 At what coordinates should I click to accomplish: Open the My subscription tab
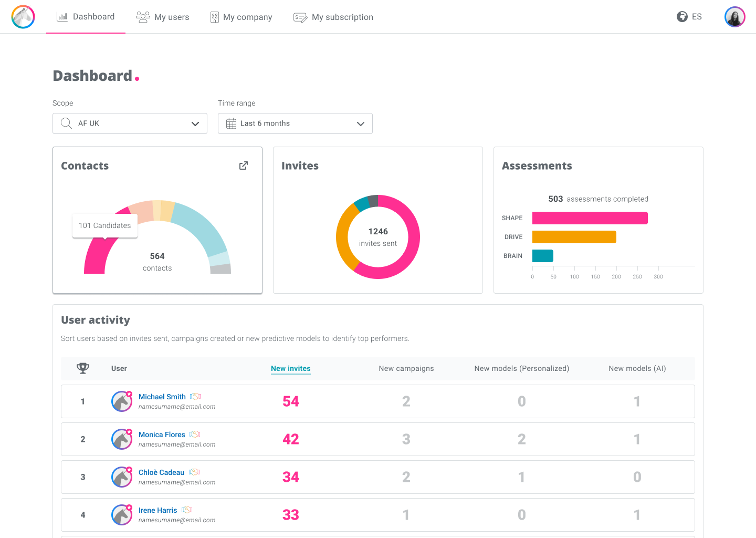pos(333,17)
